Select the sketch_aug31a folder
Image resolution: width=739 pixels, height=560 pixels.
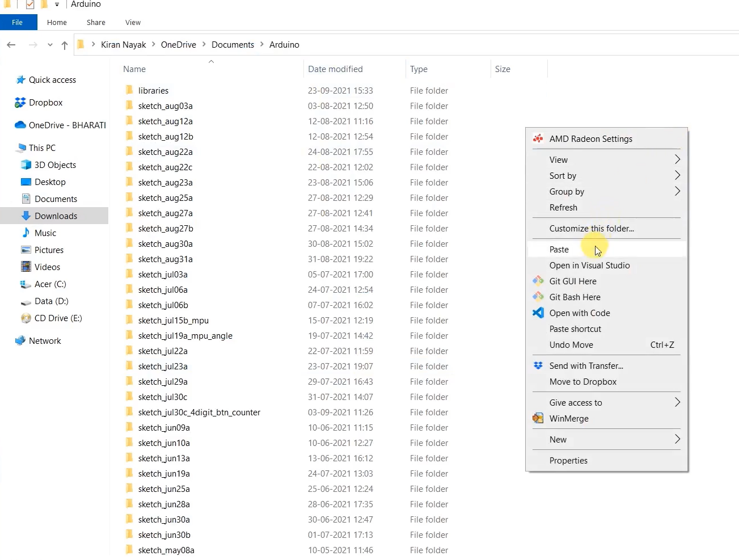click(165, 259)
